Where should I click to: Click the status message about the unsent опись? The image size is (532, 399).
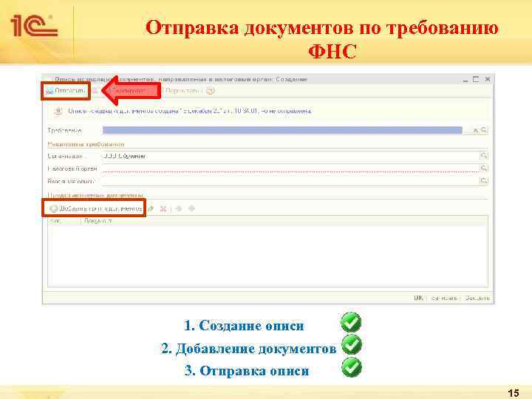[190, 111]
